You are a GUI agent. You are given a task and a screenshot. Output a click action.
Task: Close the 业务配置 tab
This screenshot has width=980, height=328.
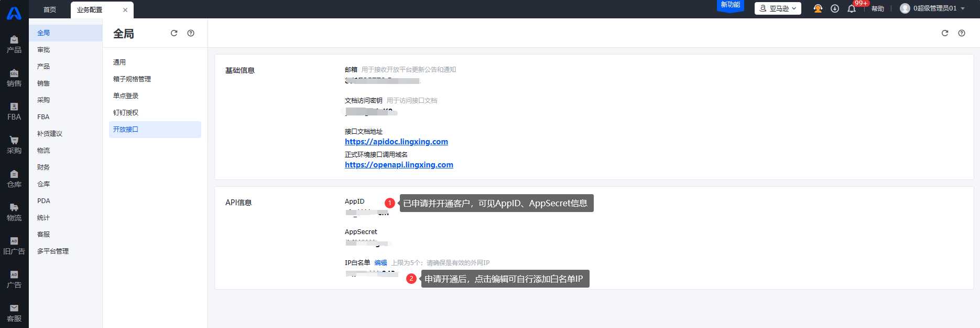point(125,10)
